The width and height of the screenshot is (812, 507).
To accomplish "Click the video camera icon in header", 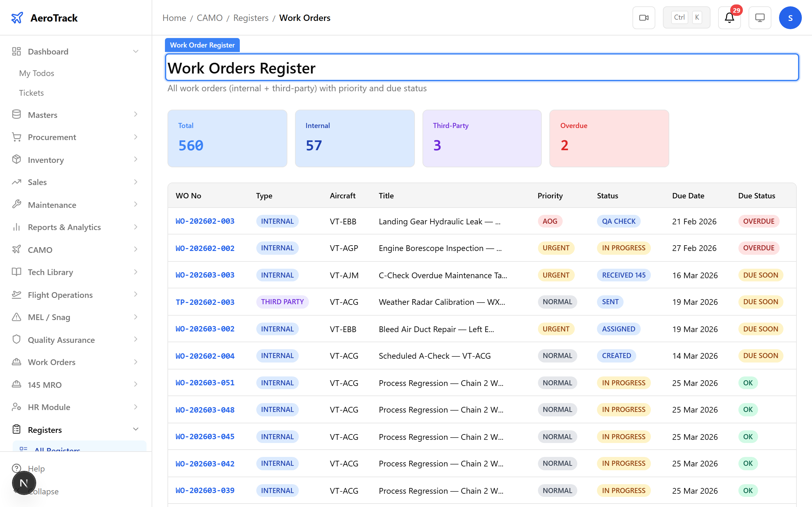I will (644, 18).
